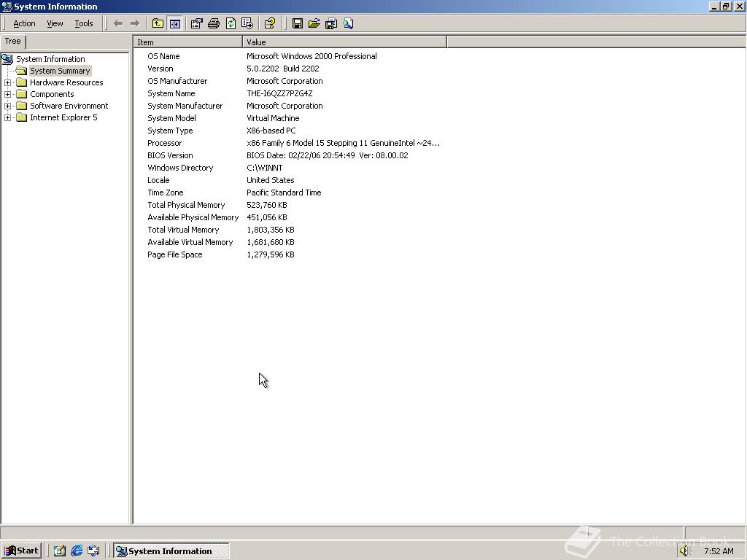Click the Open folder toolbar icon
747x560 pixels.
314,23
